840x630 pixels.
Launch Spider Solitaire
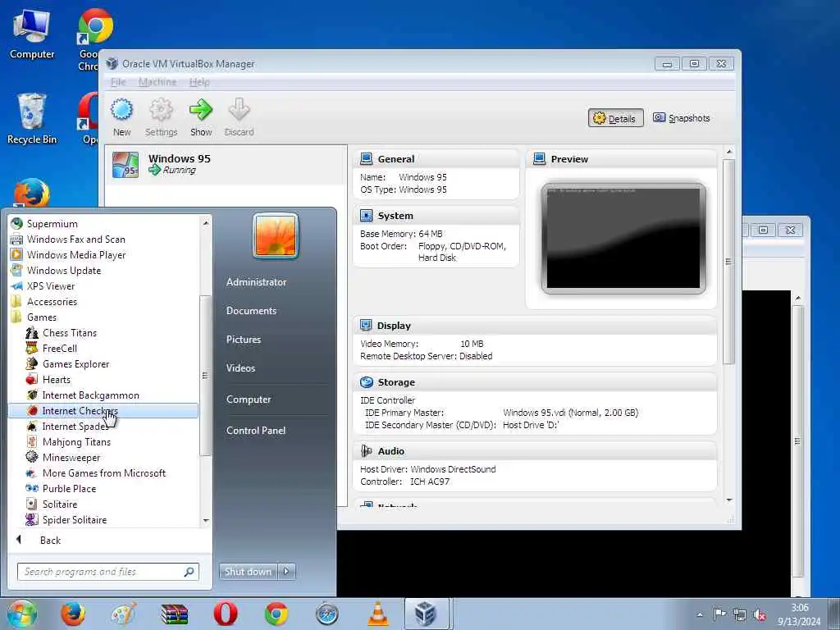coord(104,519)
